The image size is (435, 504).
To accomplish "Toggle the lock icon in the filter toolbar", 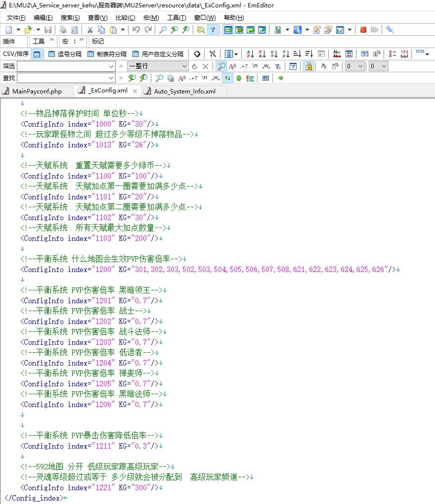I will (x=309, y=66).
